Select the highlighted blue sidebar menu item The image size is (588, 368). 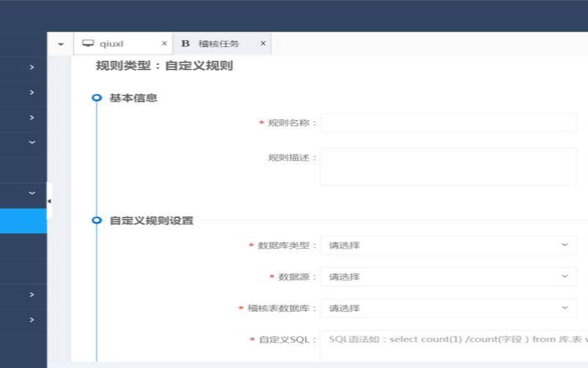click(24, 221)
